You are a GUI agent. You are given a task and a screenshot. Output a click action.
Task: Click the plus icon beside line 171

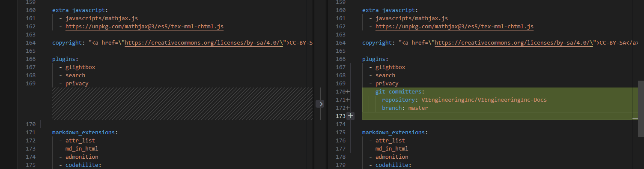pyautogui.click(x=348, y=100)
